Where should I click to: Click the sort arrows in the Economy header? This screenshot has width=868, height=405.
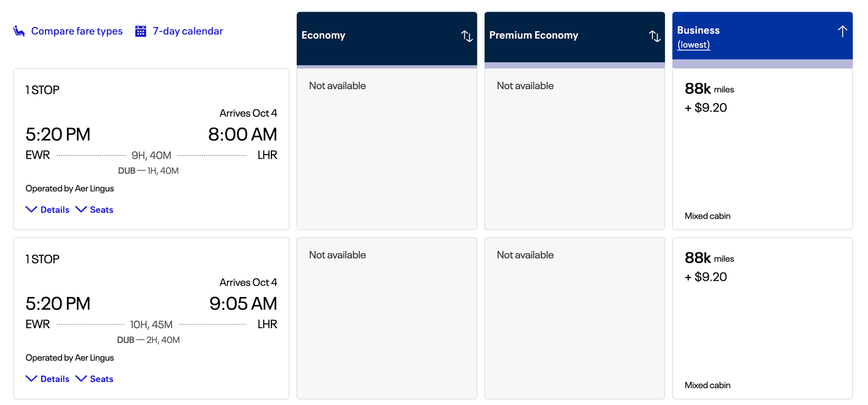click(x=467, y=36)
